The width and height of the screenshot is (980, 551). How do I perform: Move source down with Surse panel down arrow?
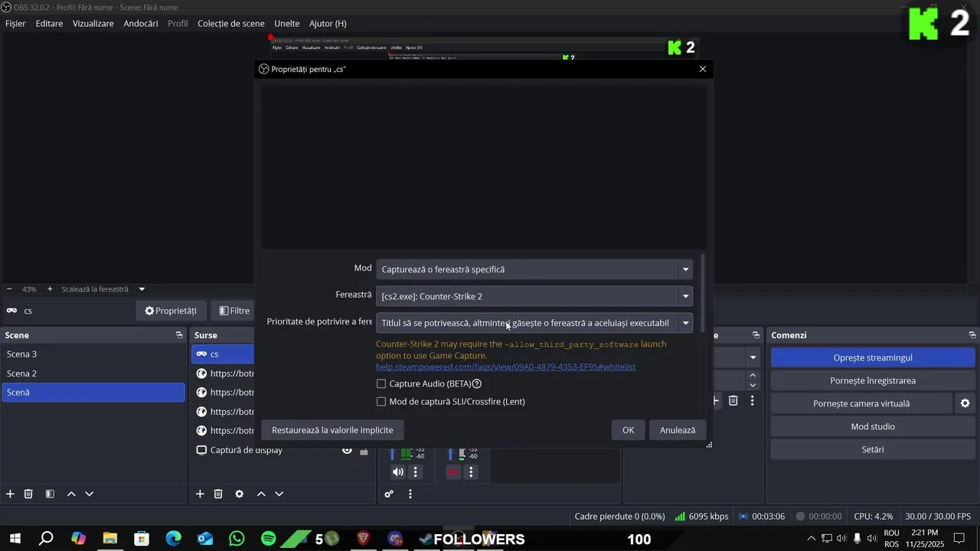coord(279,494)
